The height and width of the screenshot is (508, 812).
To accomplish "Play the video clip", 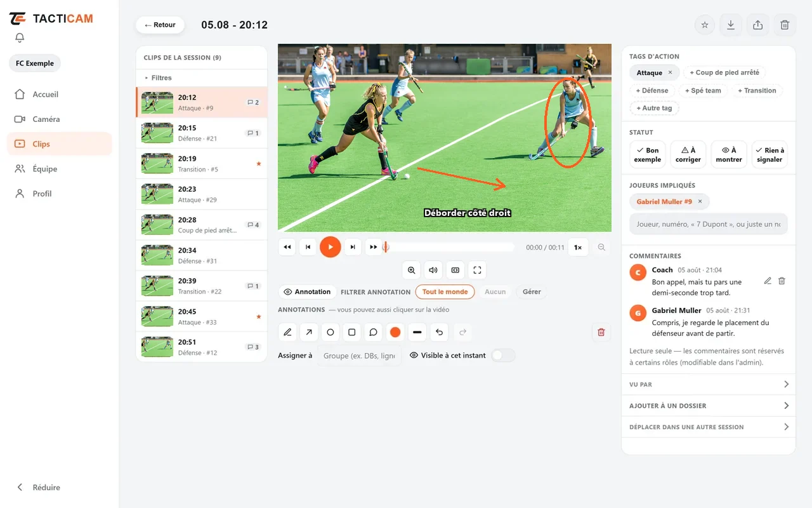I will (330, 247).
